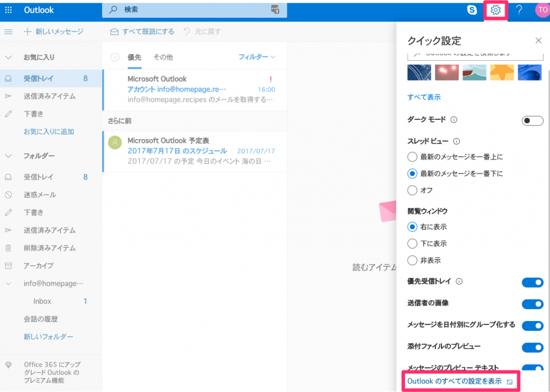Click the 検索 search field

click(x=194, y=10)
